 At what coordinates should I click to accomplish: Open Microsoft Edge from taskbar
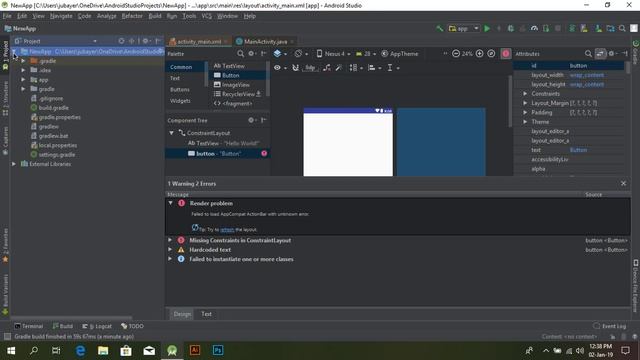tap(80, 351)
